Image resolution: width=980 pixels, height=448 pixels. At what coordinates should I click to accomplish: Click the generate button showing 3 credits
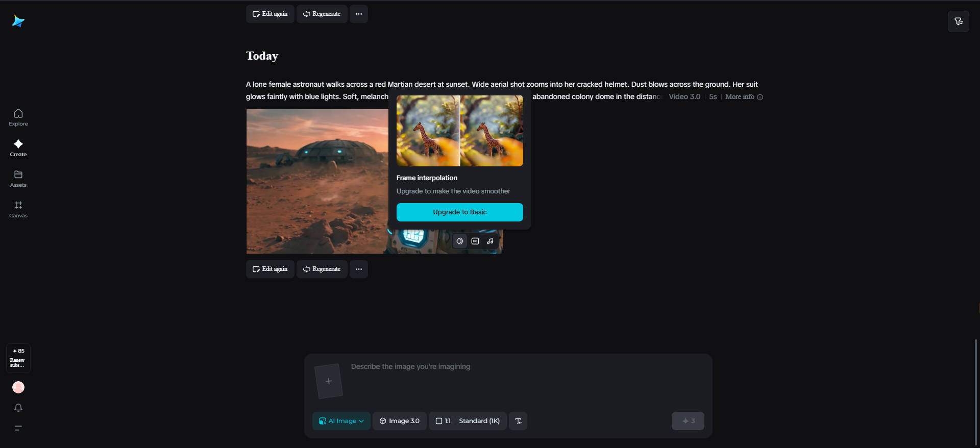click(x=688, y=421)
